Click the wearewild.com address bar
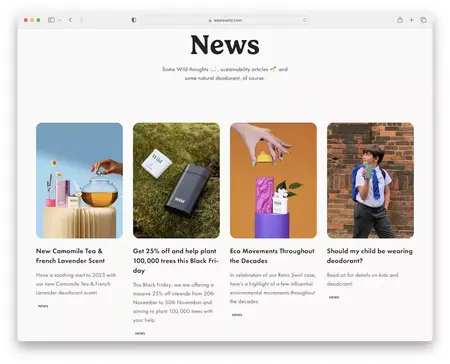This screenshot has height=364, width=450. 225,20
